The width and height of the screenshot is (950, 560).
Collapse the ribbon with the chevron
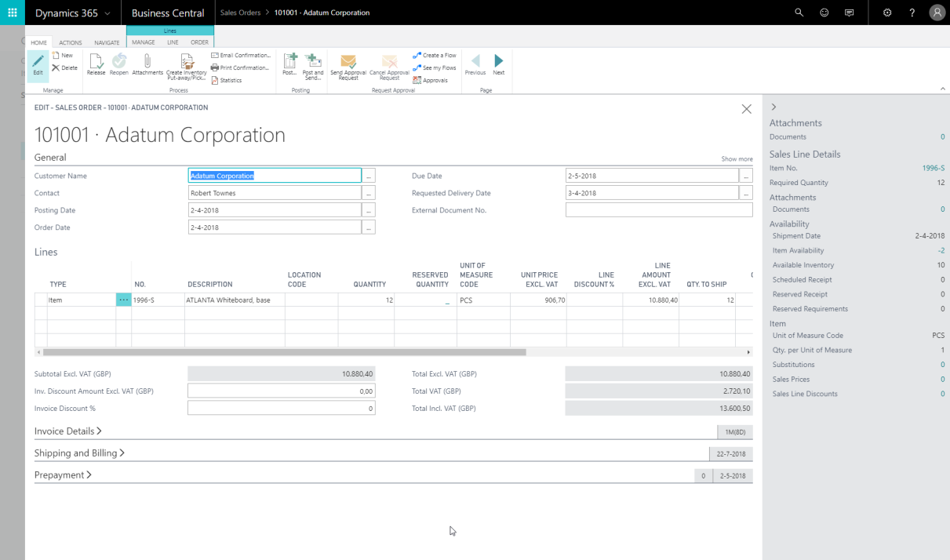click(942, 89)
